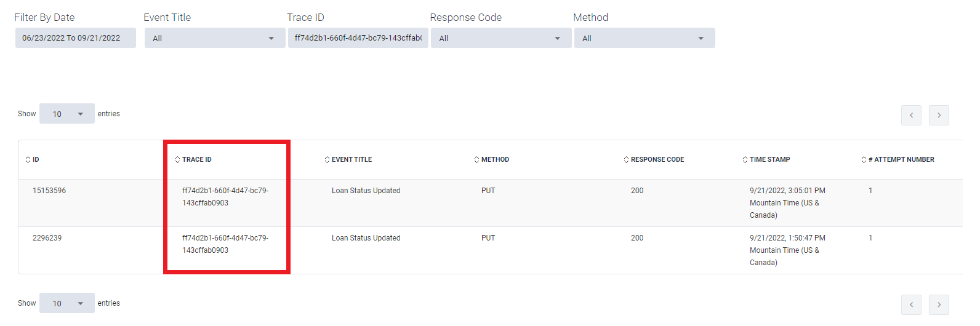Sort by Time Stamp column icon
The image size is (980, 326).
(x=745, y=159)
